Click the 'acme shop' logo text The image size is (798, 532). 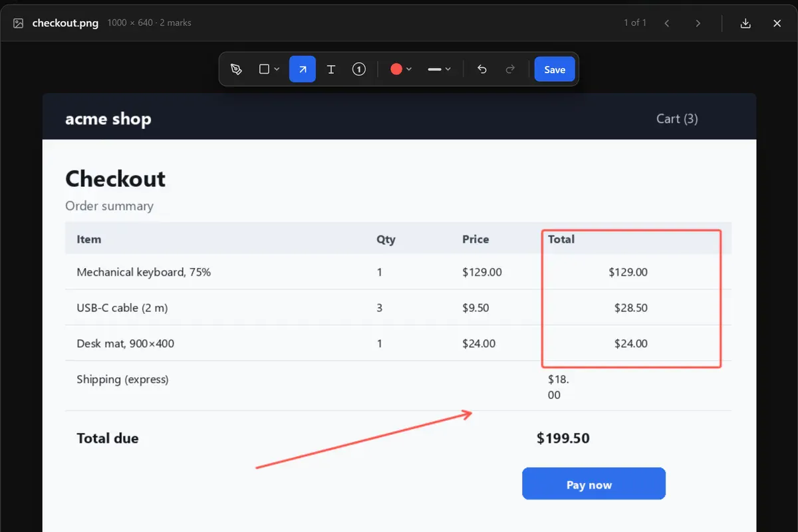pos(108,119)
